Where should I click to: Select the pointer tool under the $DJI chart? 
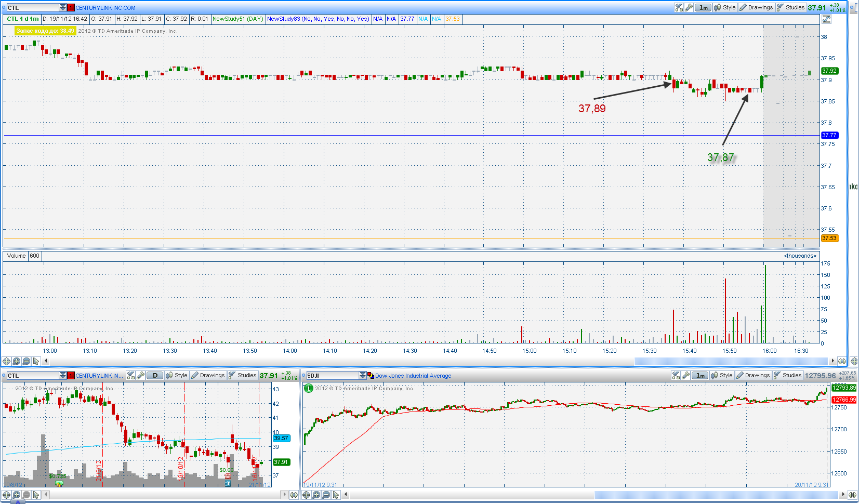336,495
